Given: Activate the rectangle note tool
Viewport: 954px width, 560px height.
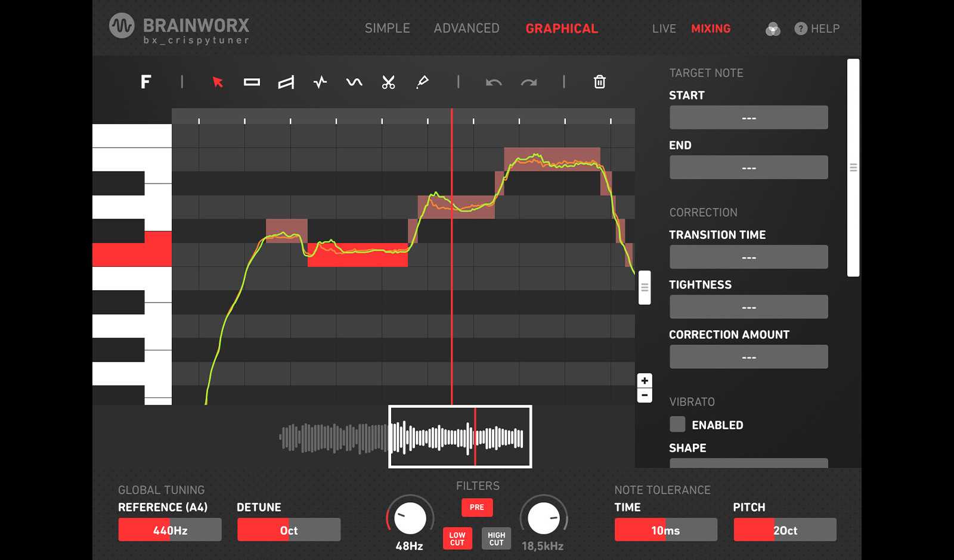Looking at the screenshot, I should click(252, 82).
